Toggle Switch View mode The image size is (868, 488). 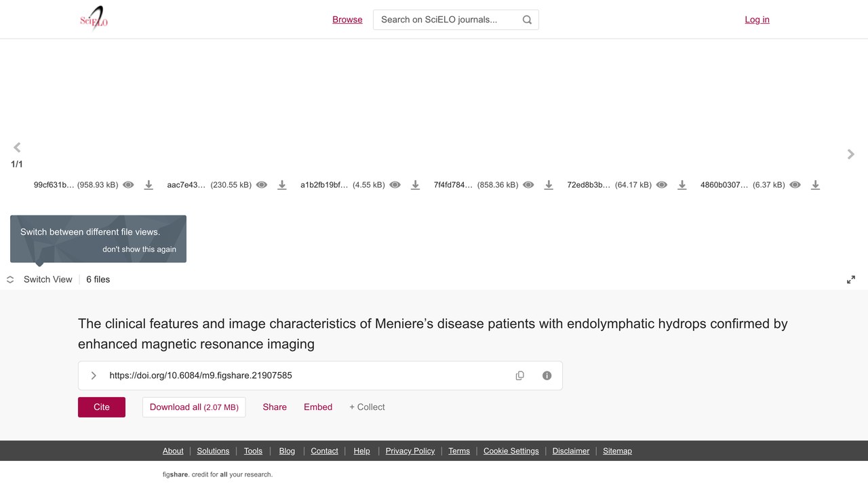[39, 279]
